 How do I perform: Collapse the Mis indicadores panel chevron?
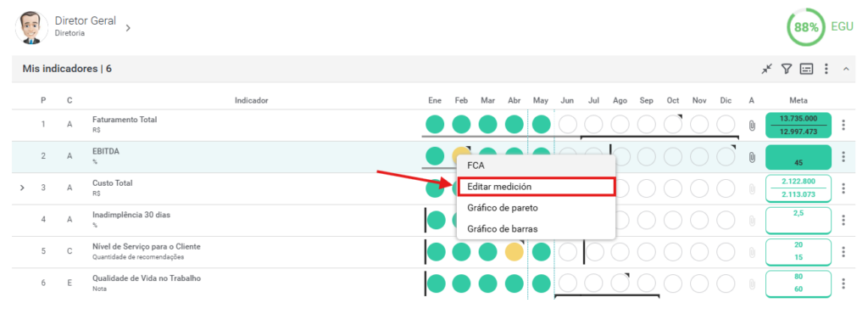coord(846,70)
